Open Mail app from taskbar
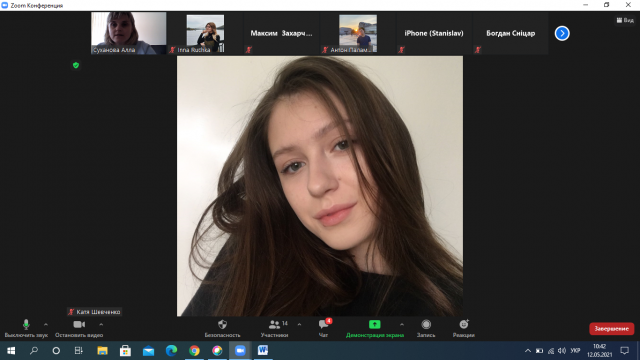The height and width of the screenshot is (360, 640). 149,351
